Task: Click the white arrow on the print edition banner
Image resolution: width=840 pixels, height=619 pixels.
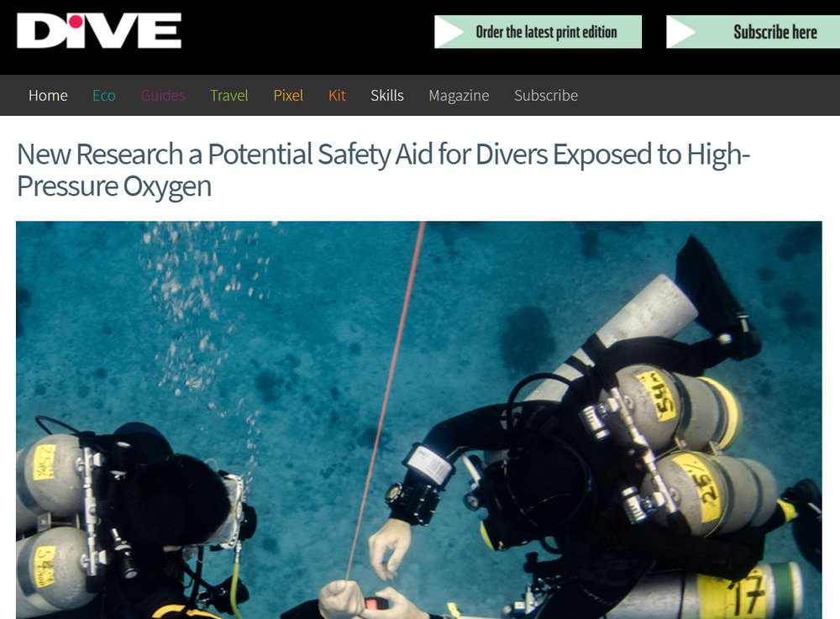Action: coord(449,32)
